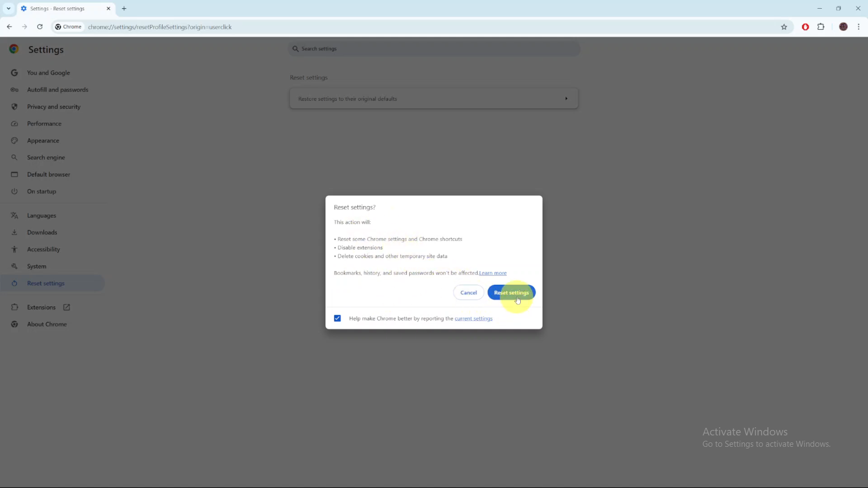
Task: Confirm with Reset settings button
Action: pos(512,293)
